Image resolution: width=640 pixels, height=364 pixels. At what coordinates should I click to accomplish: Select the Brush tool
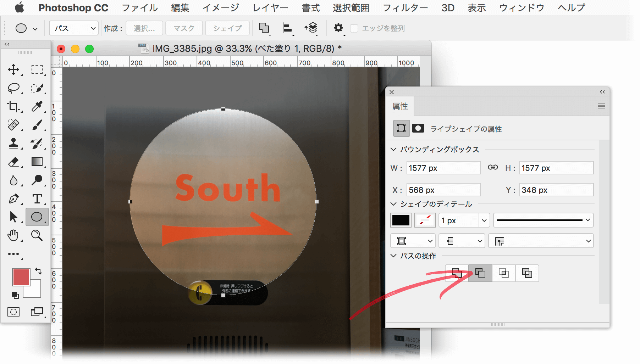pos(37,125)
